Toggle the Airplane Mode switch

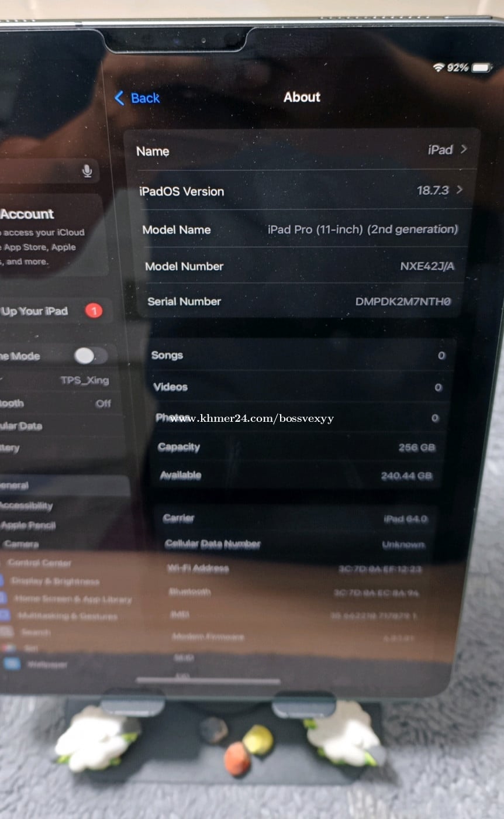[89, 356]
